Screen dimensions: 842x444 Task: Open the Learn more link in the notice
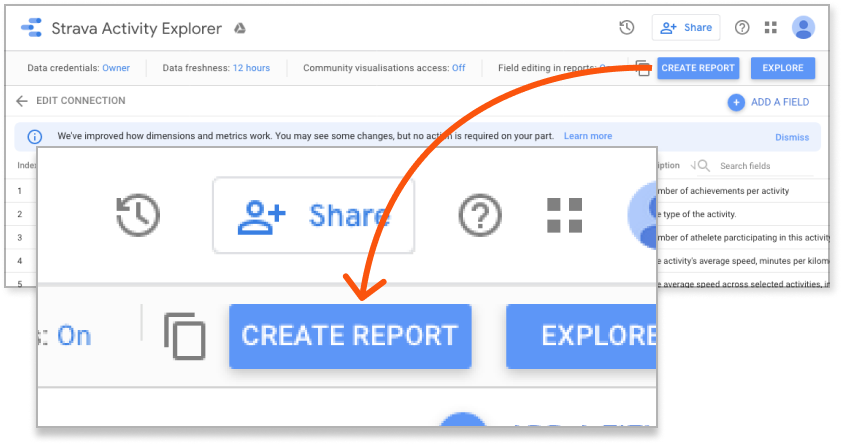pyautogui.click(x=588, y=136)
